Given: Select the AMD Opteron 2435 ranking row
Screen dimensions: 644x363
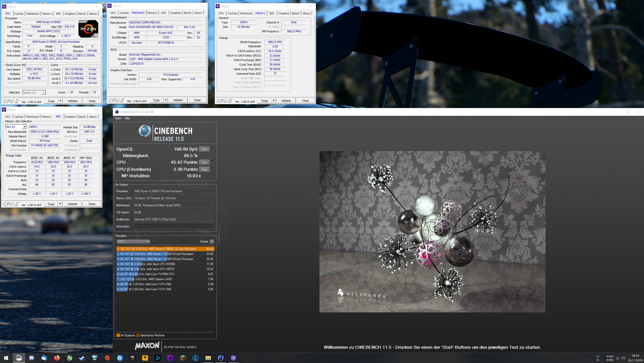Looking at the screenshot, I should [x=165, y=279].
